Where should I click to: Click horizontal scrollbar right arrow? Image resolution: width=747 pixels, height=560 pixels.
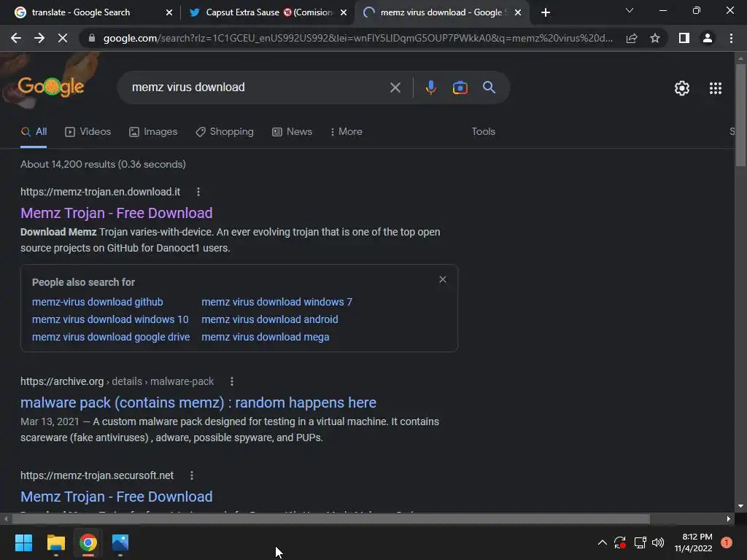(729, 518)
